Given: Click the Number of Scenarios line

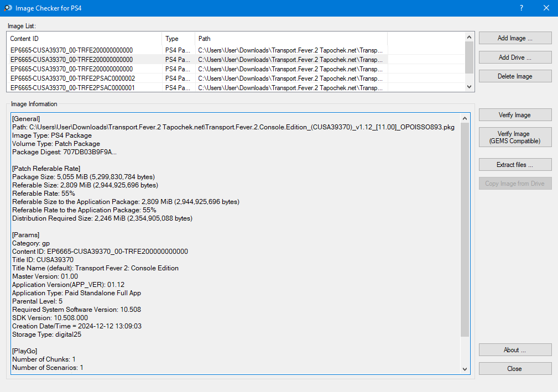Looking at the screenshot, I should tap(48, 368).
